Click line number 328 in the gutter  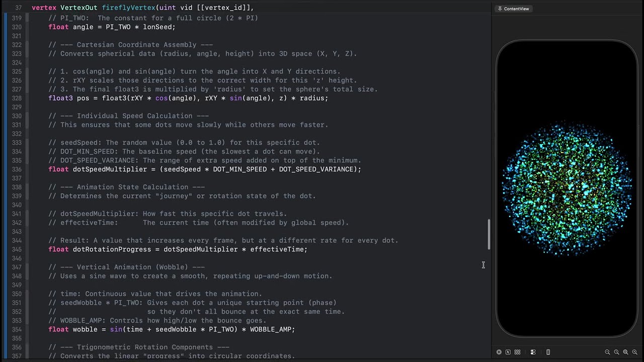pyautogui.click(x=16, y=98)
